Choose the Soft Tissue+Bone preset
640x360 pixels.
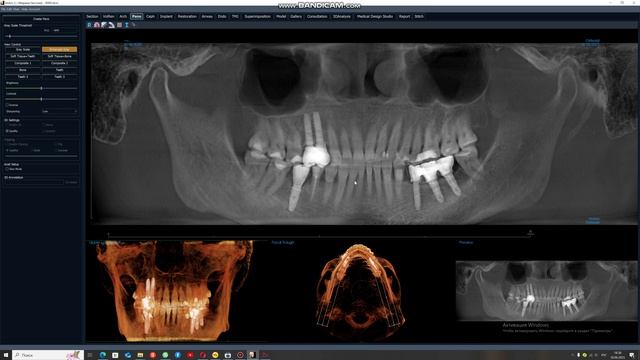point(59,56)
